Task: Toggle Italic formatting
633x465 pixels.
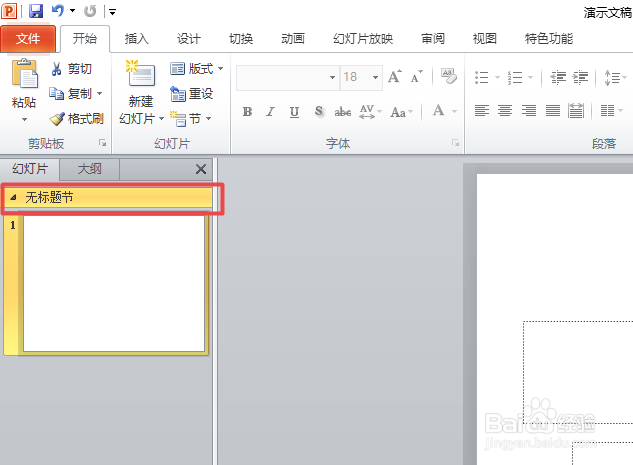Action: (x=270, y=111)
